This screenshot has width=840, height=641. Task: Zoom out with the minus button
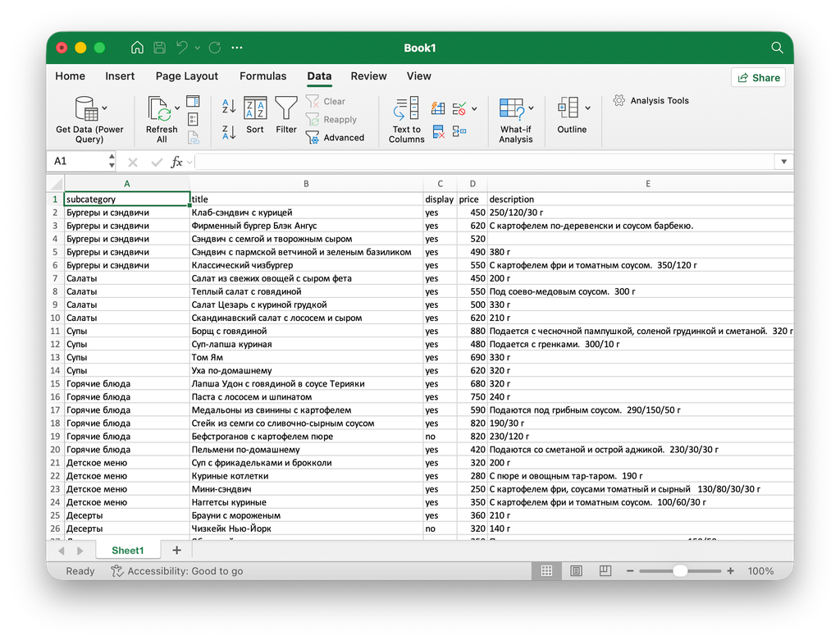click(x=630, y=571)
